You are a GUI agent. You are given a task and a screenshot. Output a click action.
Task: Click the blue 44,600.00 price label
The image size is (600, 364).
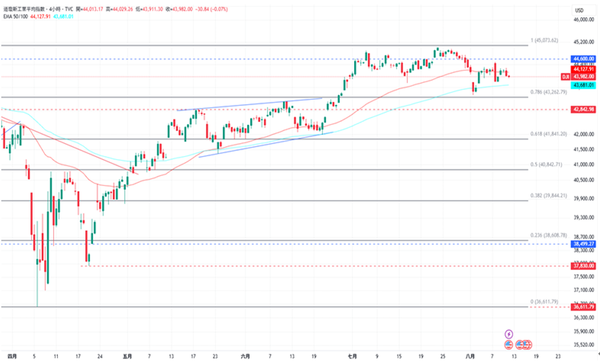pos(584,59)
